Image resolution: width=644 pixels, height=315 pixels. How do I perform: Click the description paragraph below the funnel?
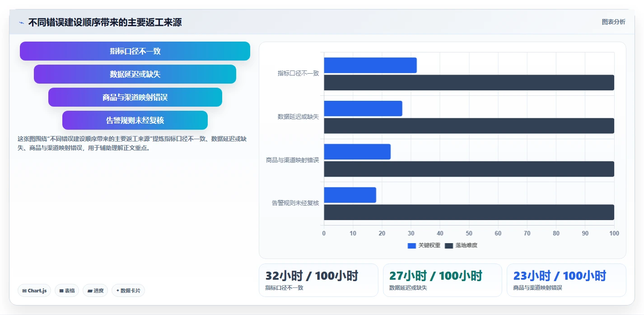point(132,143)
